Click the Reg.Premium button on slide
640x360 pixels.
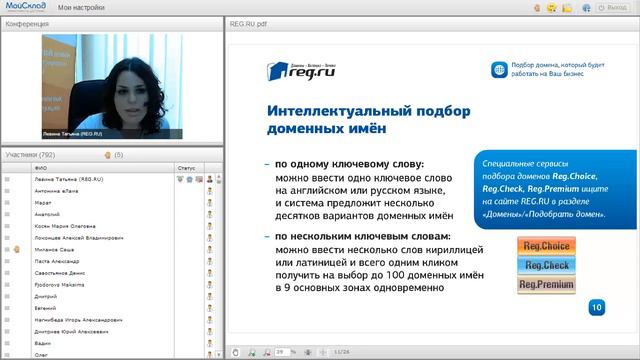pos(547,284)
